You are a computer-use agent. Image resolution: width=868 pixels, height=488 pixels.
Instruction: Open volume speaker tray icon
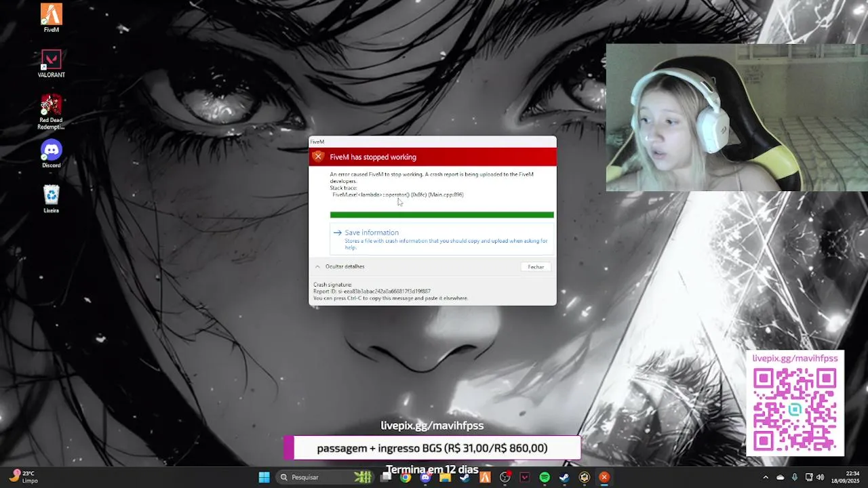(x=821, y=477)
